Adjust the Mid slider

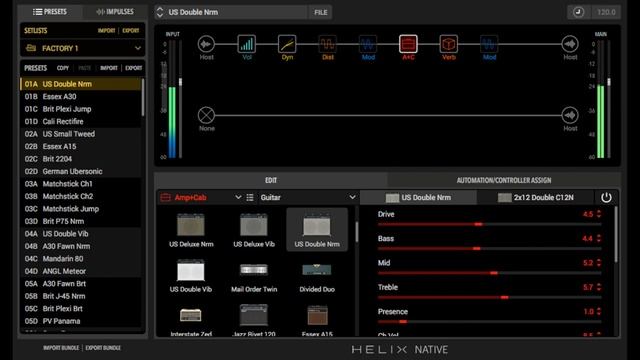[489, 273]
